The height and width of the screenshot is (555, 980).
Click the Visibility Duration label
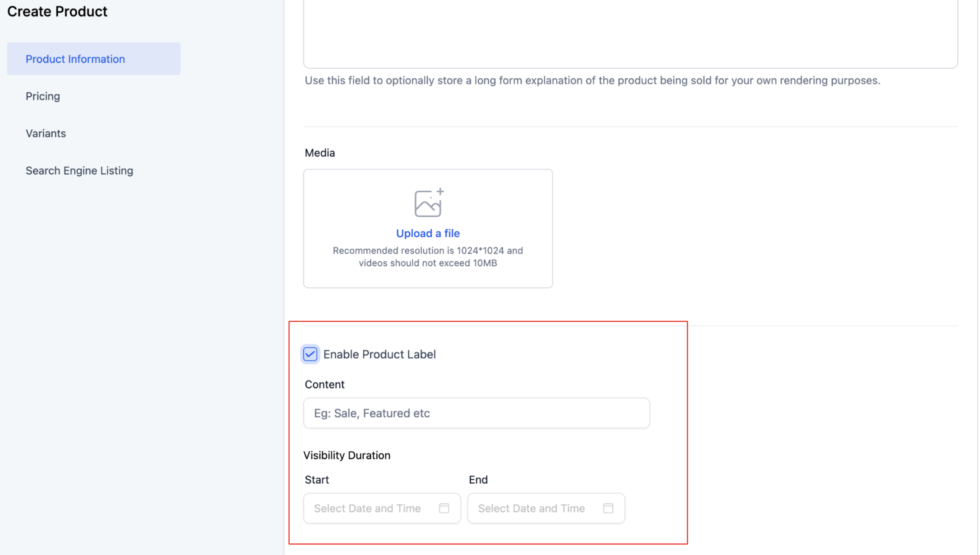(x=346, y=455)
